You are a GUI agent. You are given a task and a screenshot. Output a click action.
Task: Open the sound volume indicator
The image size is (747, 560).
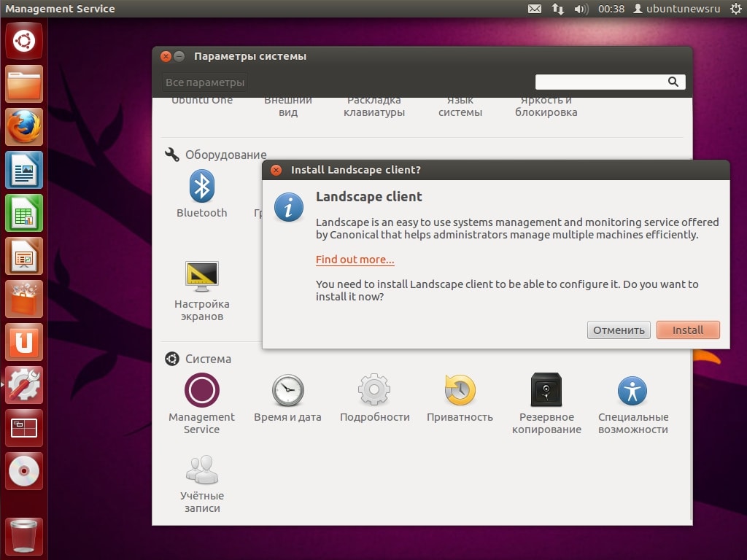click(581, 9)
